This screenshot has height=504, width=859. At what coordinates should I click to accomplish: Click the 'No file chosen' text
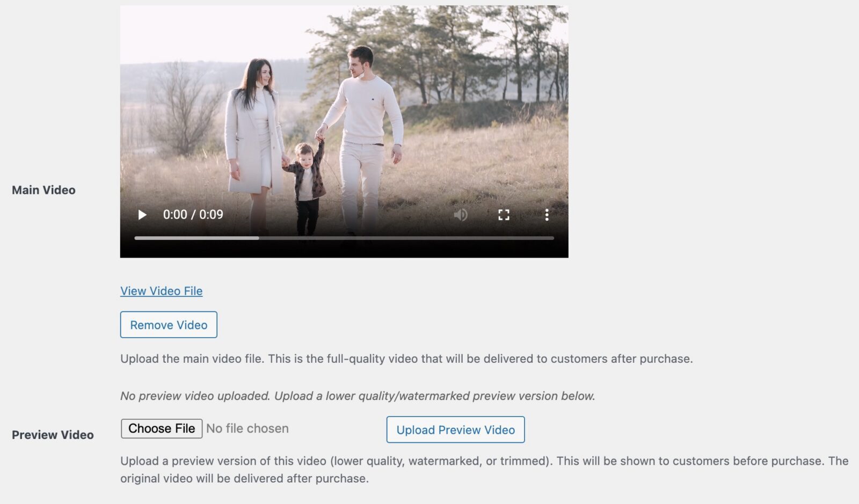tap(247, 428)
